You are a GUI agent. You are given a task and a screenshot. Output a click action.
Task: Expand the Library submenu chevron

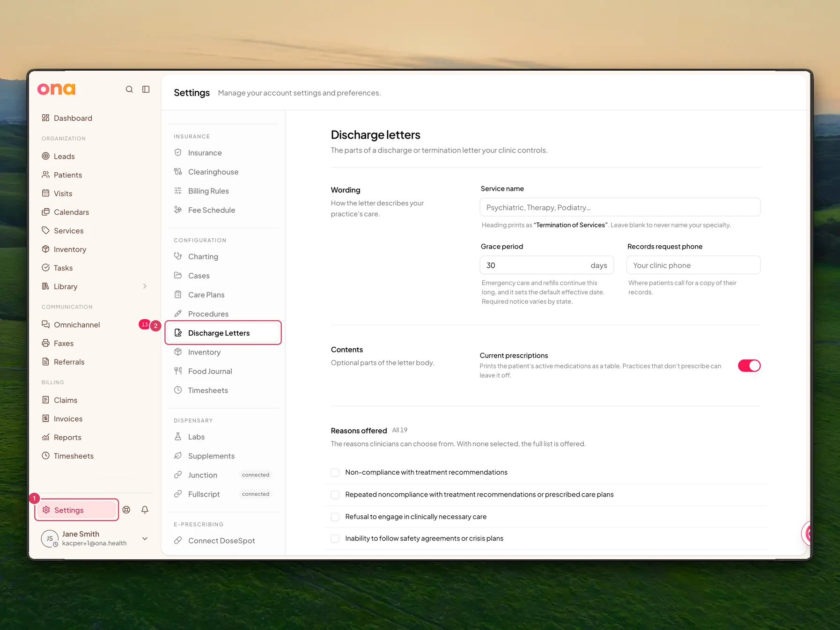[x=145, y=286]
